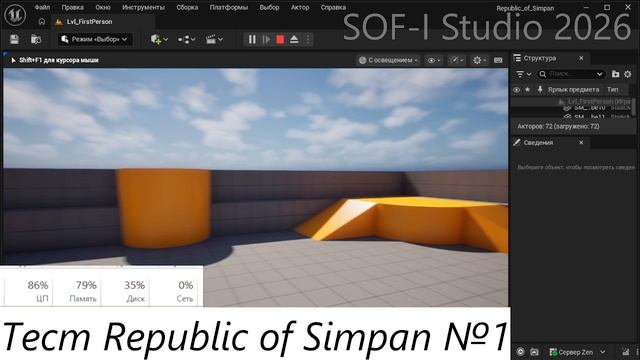This screenshot has width=640, height=360.
Task: Click the pin column header icon
Action: 540,89
